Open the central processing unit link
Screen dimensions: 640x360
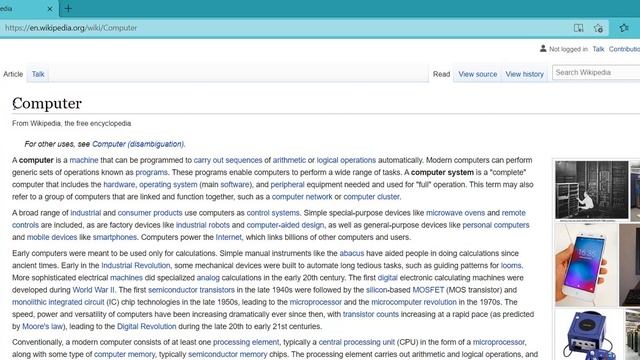356,342
